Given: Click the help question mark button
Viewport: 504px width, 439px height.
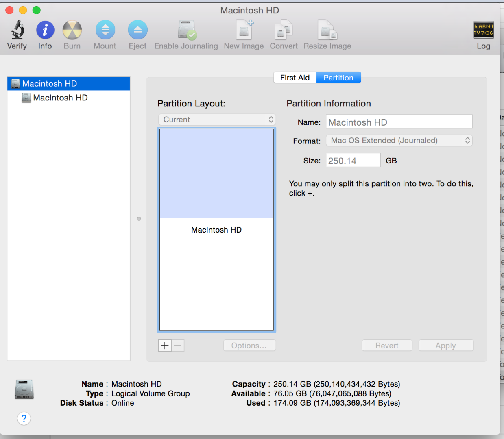Looking at the screenshot, I should [x=24, y=418].
